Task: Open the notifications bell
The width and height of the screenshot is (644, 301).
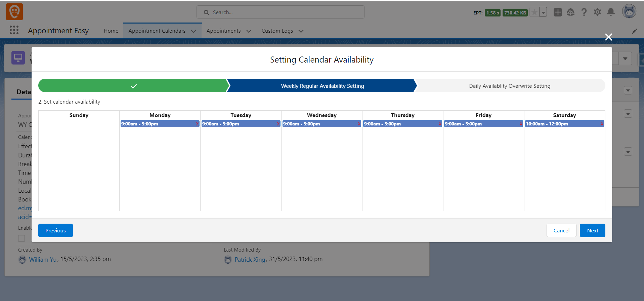Action: [611, 12]
